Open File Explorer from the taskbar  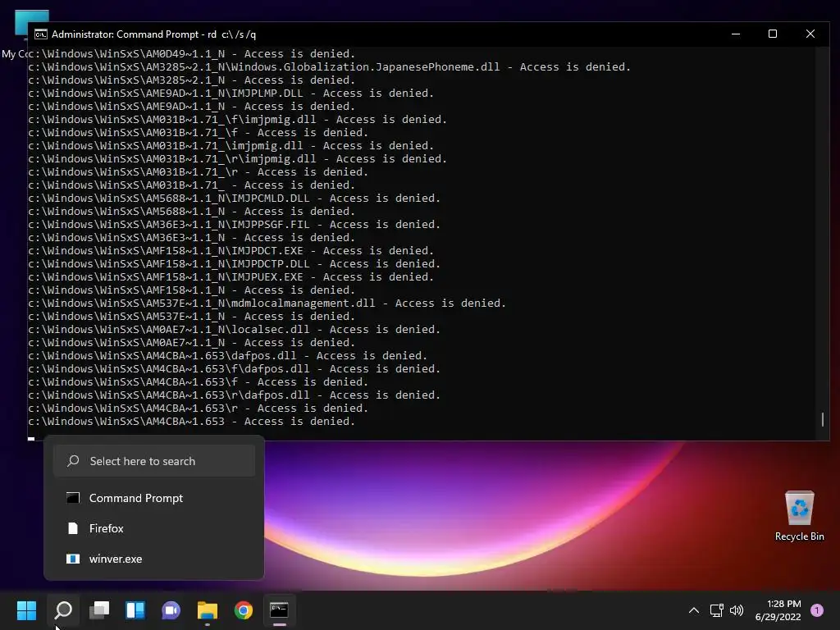tap(208, 610)
